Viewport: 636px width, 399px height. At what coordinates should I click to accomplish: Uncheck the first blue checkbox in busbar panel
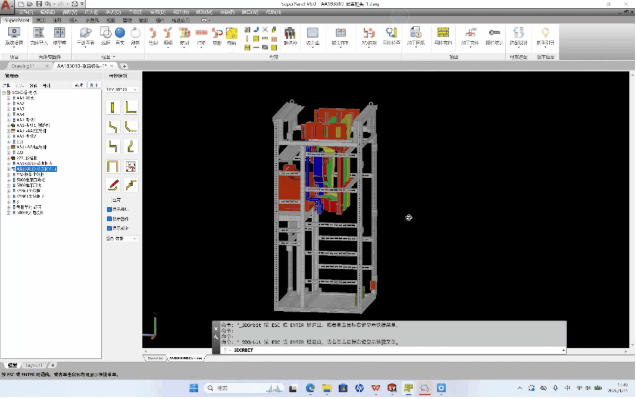[x=109, y=209]
